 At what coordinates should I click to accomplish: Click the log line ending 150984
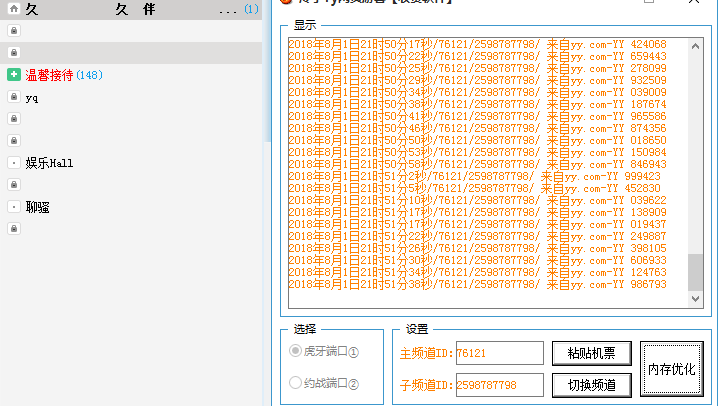478,152
